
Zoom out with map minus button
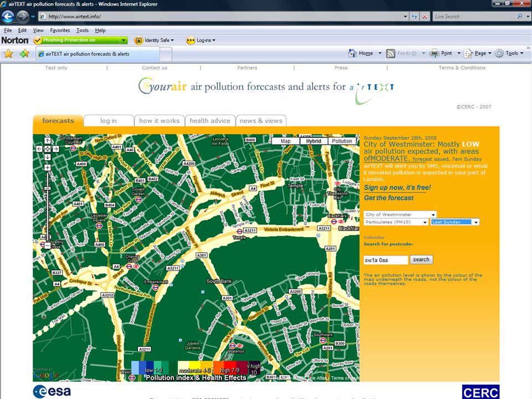click(x=48, y=245)
